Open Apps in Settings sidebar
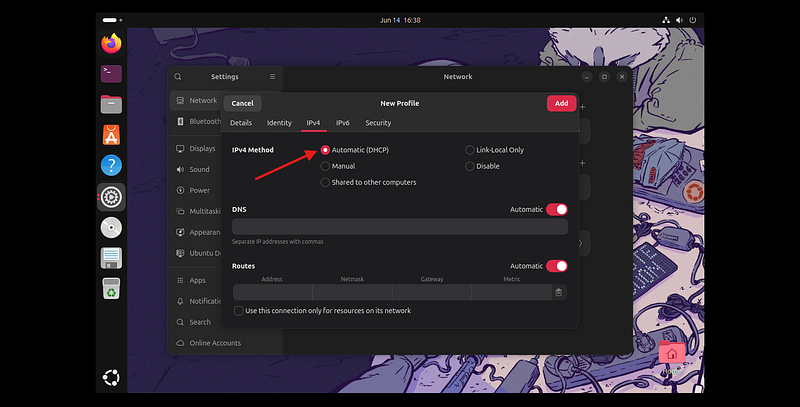 tap(197, 280)
